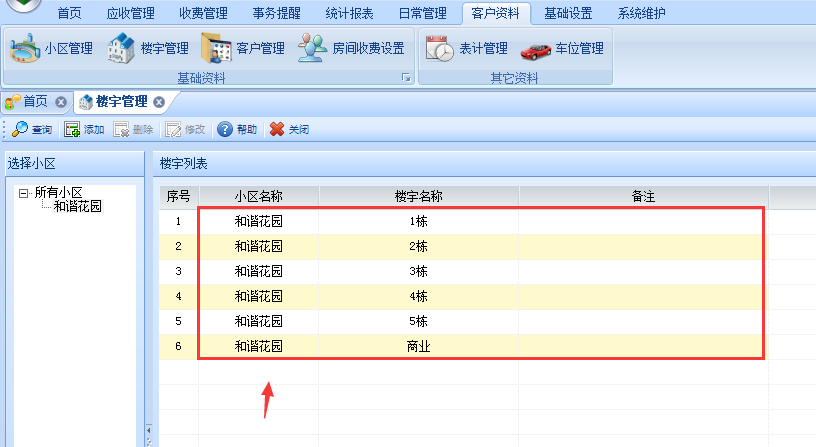Open 表计管理 meter management clock icon
Image resolution: width=816 pixels, height=447 pixels.
[x=440, y=48]
